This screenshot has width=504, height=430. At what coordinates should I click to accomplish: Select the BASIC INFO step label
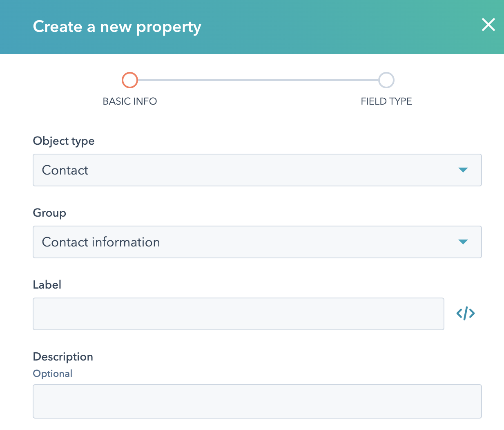pos(130,101)
